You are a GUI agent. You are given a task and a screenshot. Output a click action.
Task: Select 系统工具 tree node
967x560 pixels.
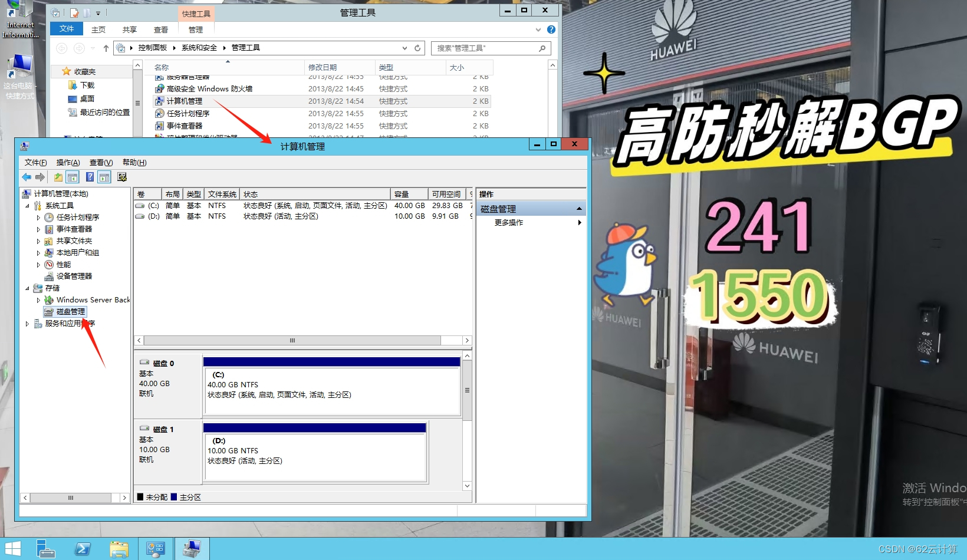pos(60,206)
